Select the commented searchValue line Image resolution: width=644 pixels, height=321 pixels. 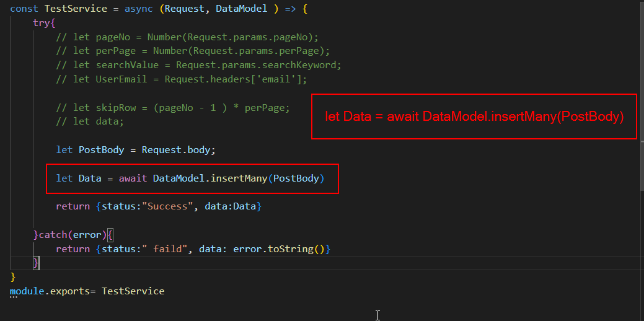(x=198, y=65)
